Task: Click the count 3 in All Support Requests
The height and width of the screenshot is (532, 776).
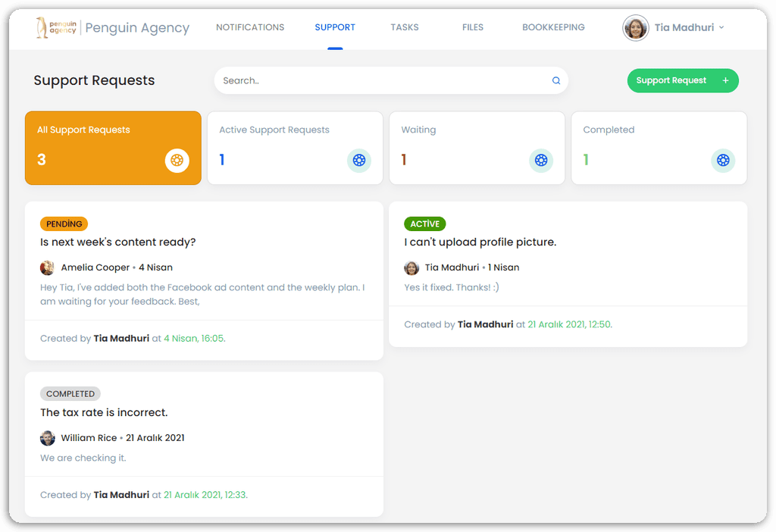Action: [42, 159]
